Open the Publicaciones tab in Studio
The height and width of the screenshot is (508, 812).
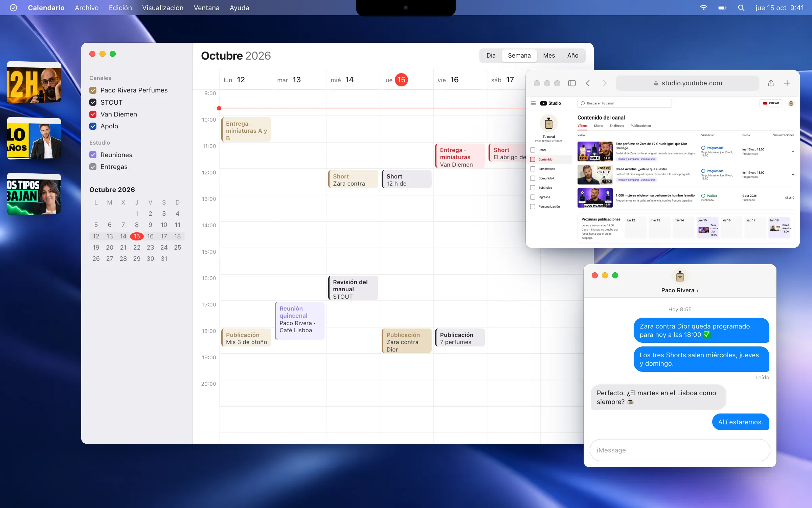point(640,126)
